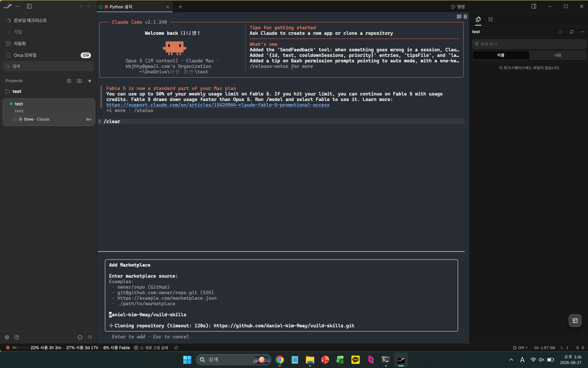Open the 작업 section
The height and width of the screenshot is (368, 588).
coord(48,32)
